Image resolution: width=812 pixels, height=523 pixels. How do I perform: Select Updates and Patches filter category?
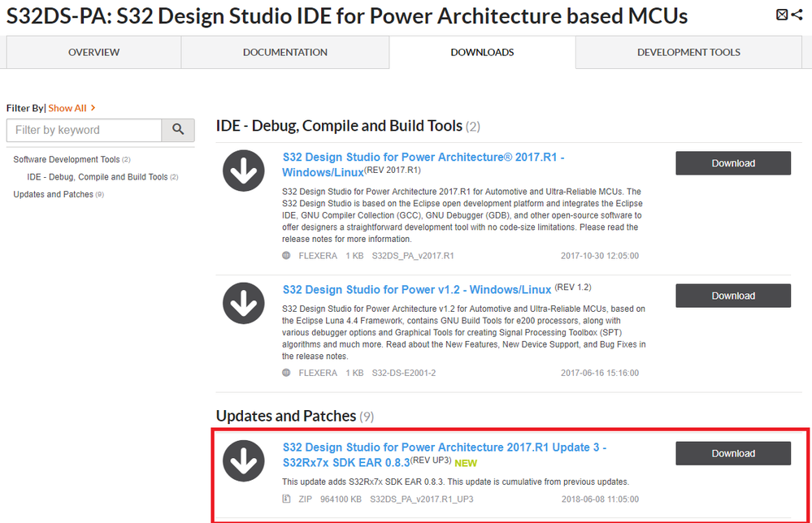(54, 194)
